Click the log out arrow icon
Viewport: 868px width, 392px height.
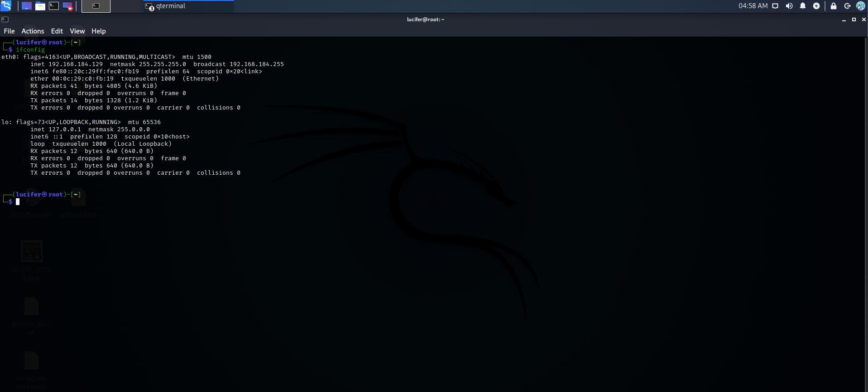[847, 6]
